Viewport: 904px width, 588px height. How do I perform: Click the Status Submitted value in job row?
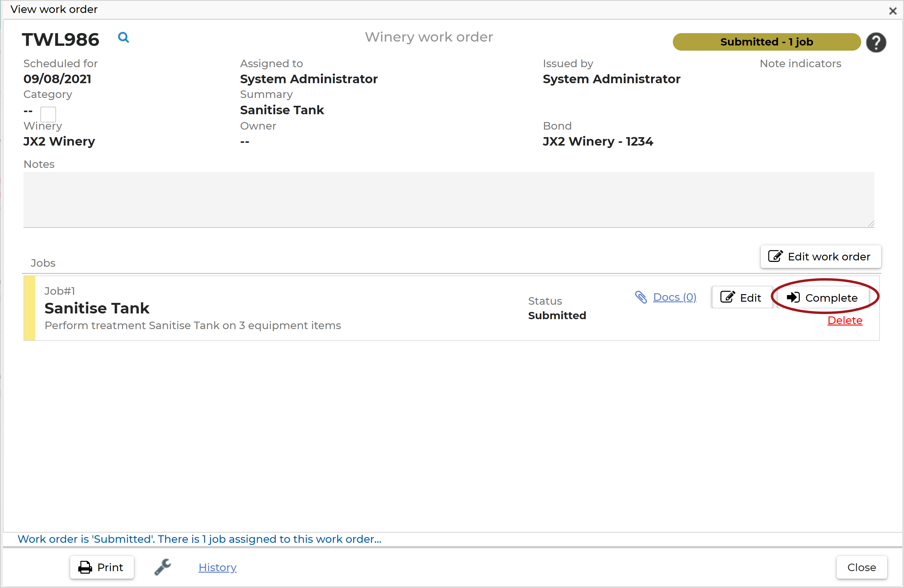(x=557, y=315)
